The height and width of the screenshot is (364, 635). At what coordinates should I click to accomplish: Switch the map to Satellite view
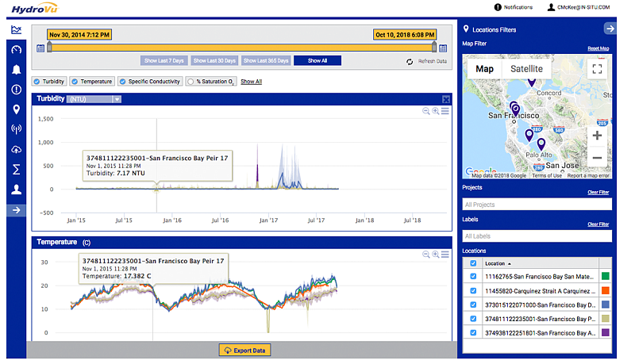(526, 69)
